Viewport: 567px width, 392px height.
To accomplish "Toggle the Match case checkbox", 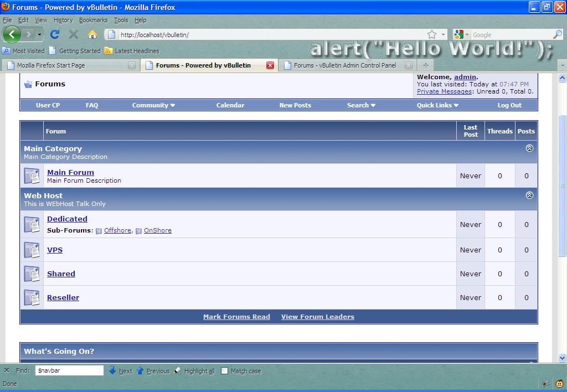I will click(225, 370).
